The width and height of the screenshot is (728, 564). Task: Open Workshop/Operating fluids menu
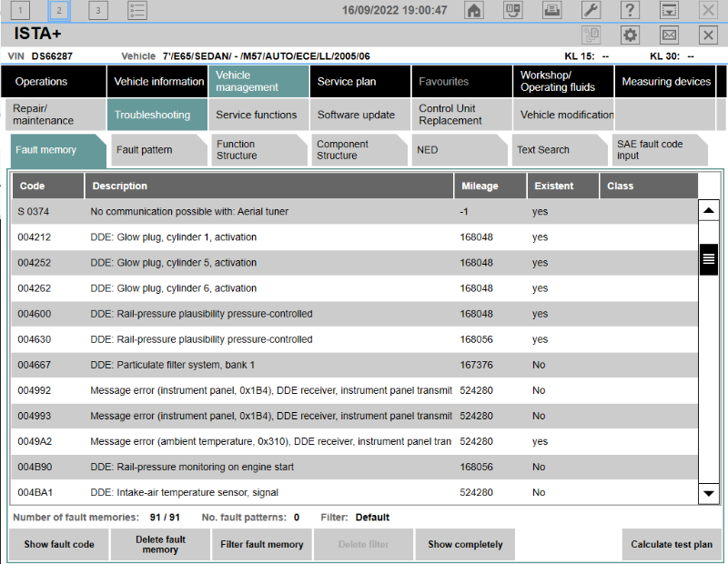coord(563,81)
